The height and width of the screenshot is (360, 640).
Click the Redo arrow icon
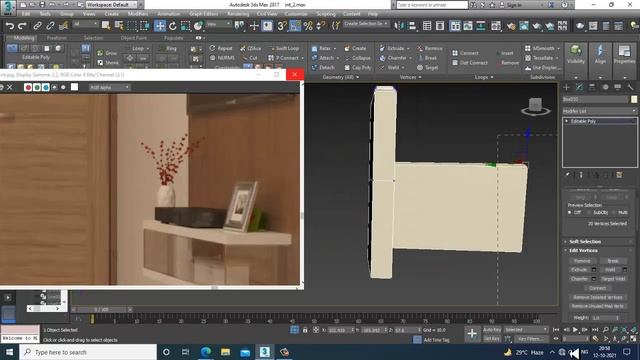pyautogui.click(x=22, y=26)
